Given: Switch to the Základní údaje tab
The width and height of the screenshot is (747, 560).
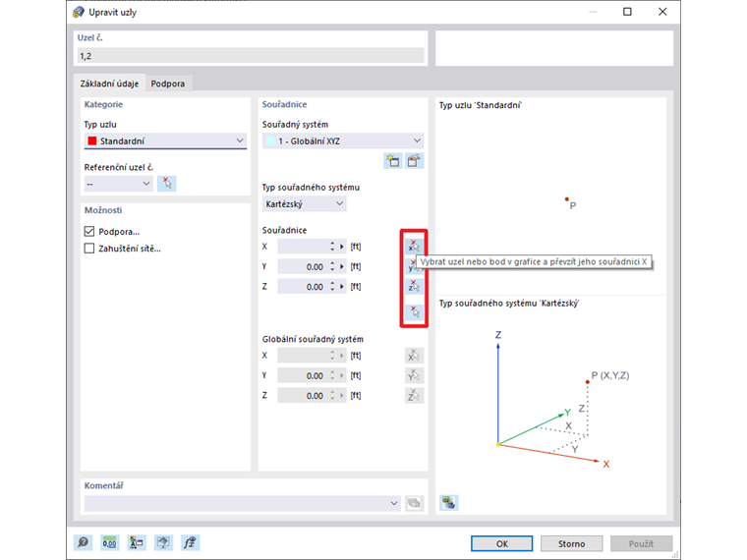Looking at the screenshot, I should click(109, 84).
